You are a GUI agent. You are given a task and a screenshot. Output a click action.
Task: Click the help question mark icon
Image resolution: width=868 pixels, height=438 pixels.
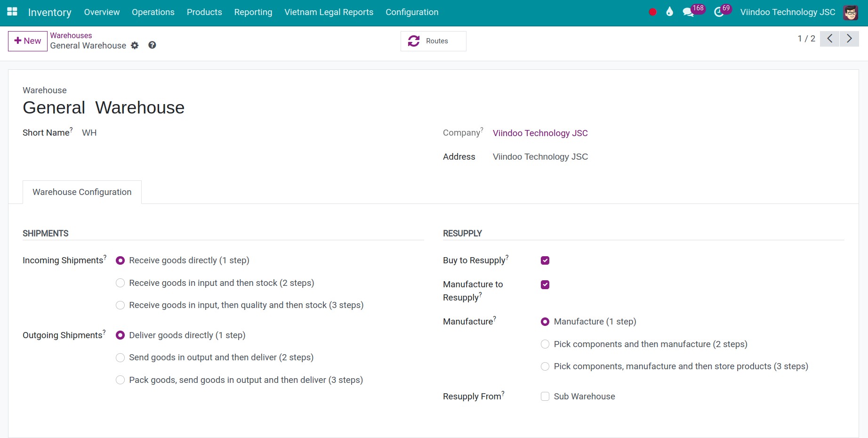pyautogui.click(x=152, y=45)
